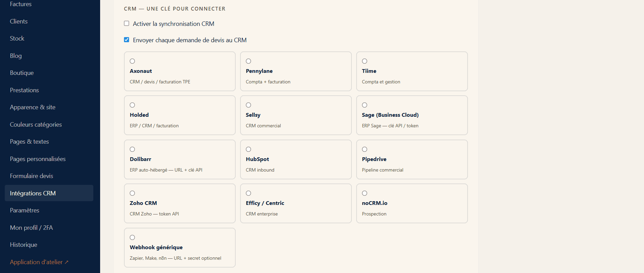Click "Zapier, Make, n8n — URL + secret optionnel" text
644x273 pixels.
point(175,258)
